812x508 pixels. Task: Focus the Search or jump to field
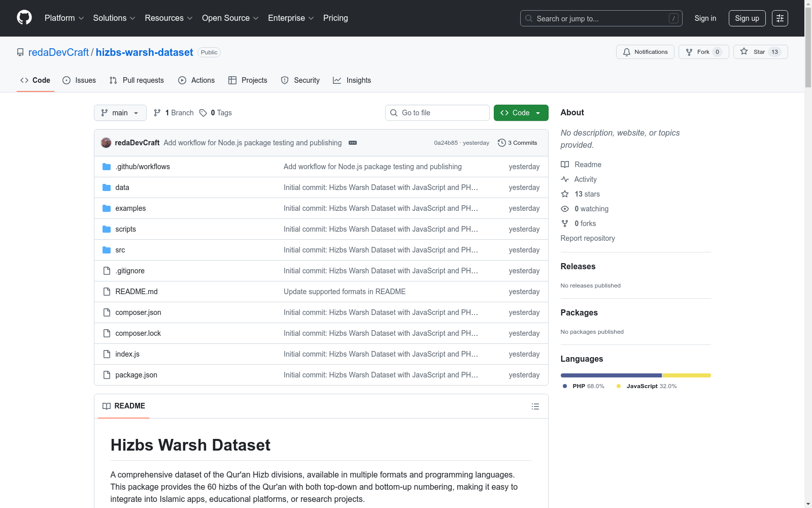pyautogui.click(x=601, y=18)
